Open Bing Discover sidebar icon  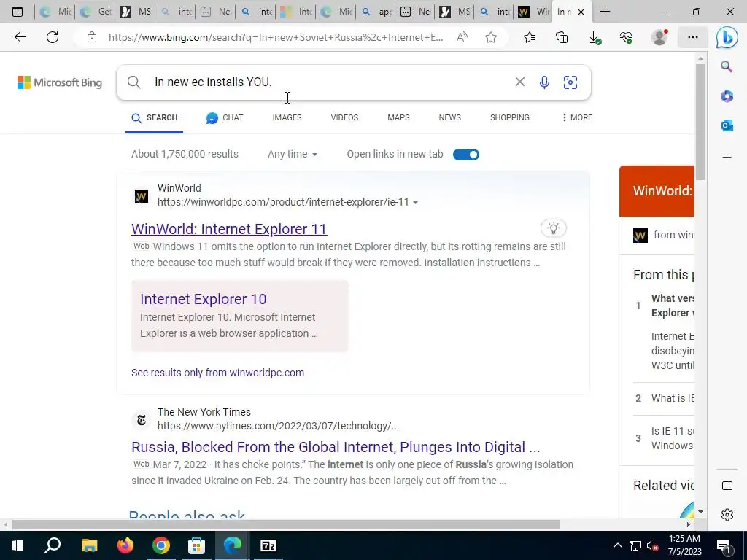727,38
